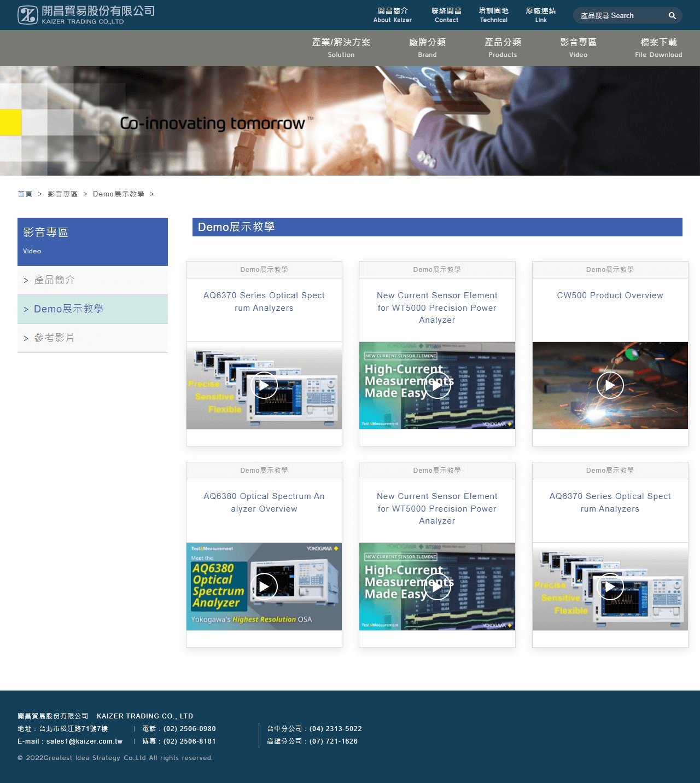
Task: Play the CW500 Product Overview video
Action: click(610, 385)
